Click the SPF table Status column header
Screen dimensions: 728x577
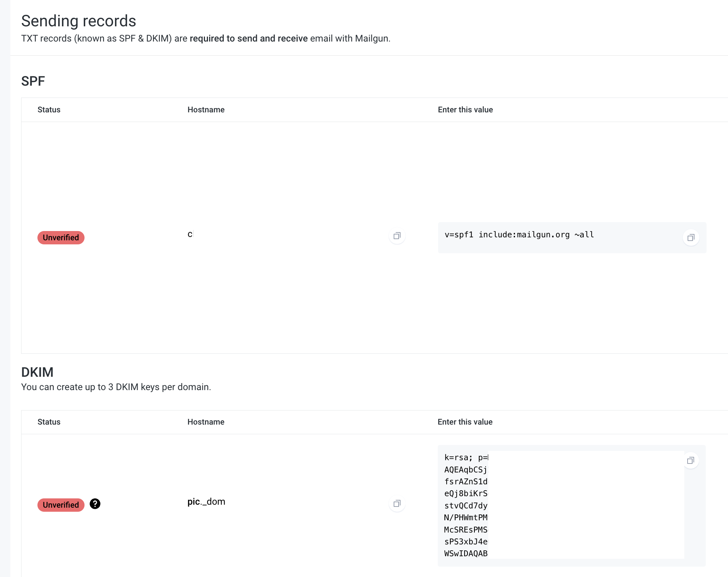49,110
